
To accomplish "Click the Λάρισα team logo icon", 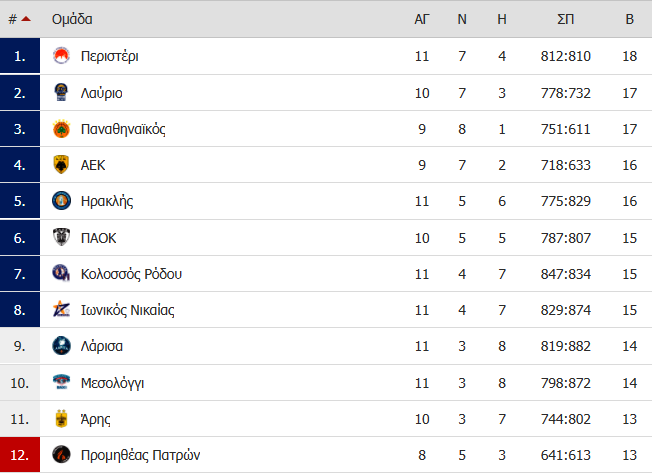I will [x=61, y=346].
